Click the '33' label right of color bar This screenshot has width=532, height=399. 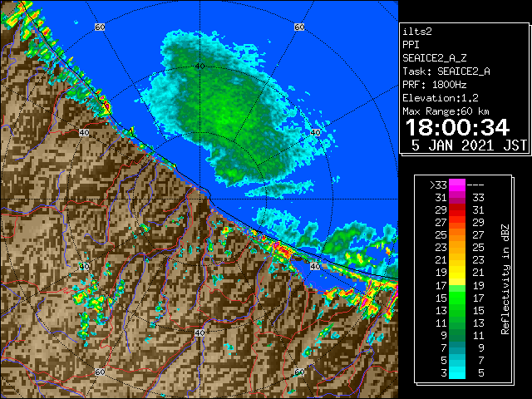[x=478, y=198]
